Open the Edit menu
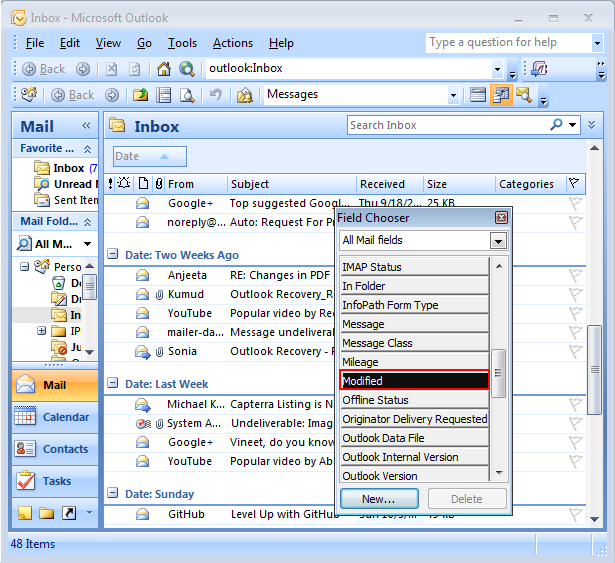615x563 pixels. pos(69,43)
